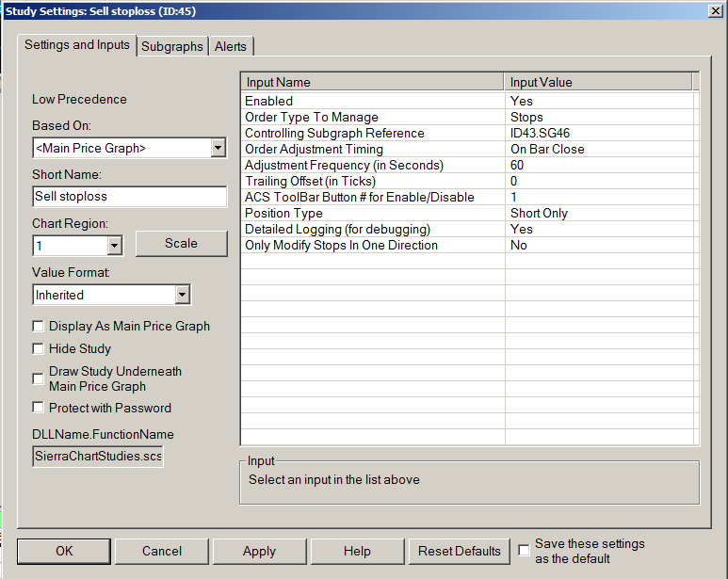Click the DLLName.FunctionName field
The height and width of the screenshot is (579, 728).
98,456
